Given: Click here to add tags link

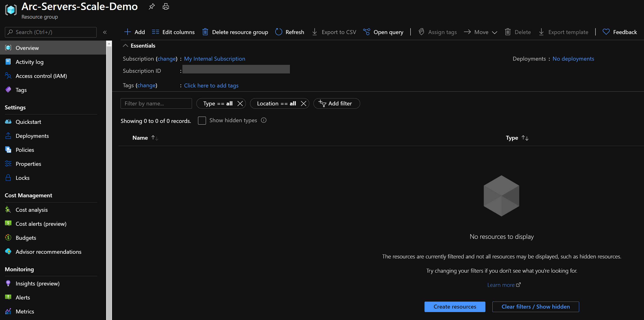Looking at the screenshot, I should tap(211, 86).
